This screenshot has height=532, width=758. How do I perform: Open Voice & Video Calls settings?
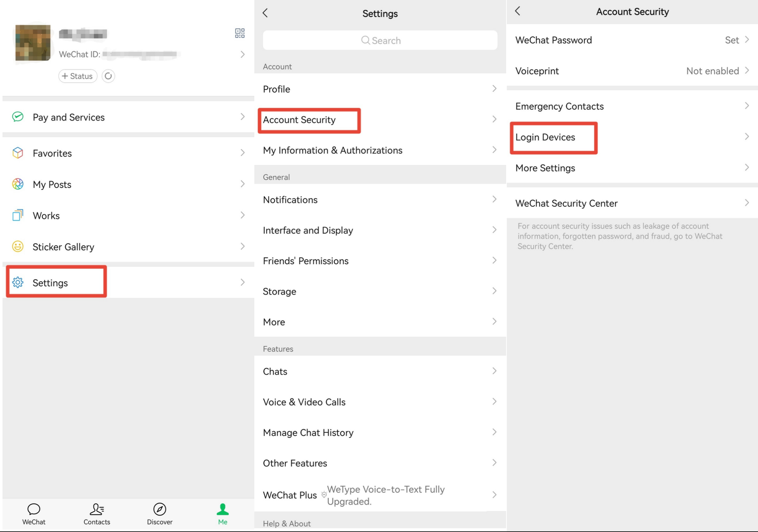click(380, 402)
